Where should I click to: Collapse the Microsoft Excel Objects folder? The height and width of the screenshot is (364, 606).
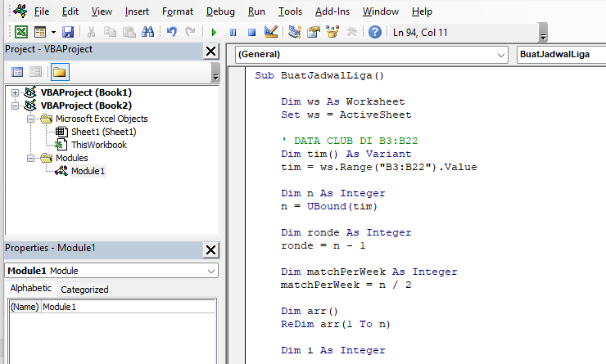30,119
